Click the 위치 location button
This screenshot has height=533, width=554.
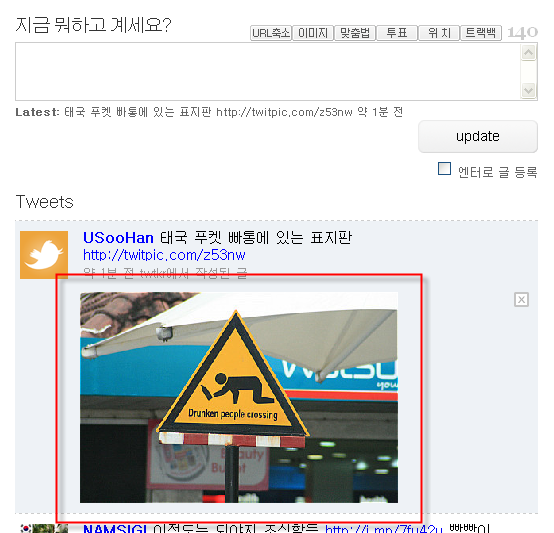pos(439,33)
